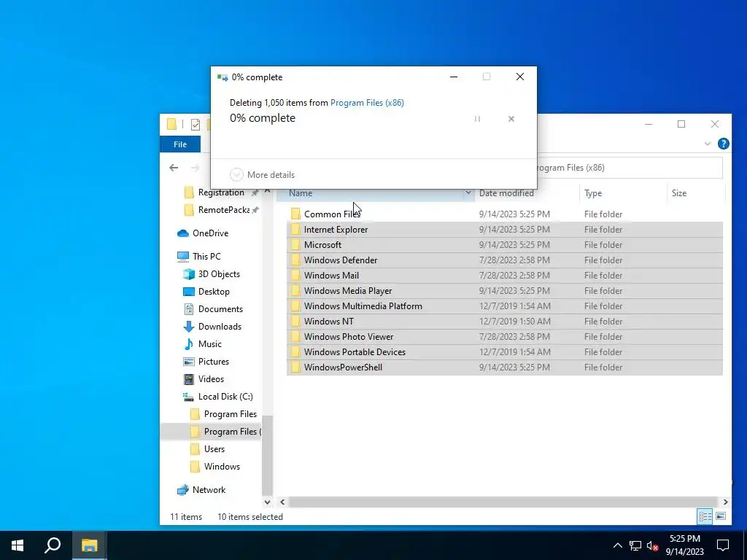747x560 pixels.
Task: Open Windows folder in the tree
Action: [222, 467]
